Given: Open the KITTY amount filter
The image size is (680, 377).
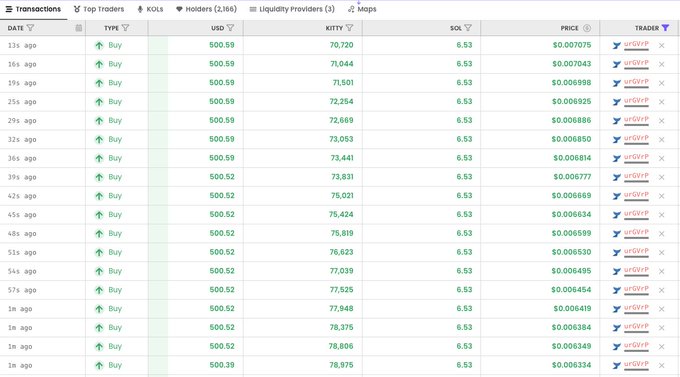Looking at the screenshot, I should pyautogui.click(x=350, y=28).
